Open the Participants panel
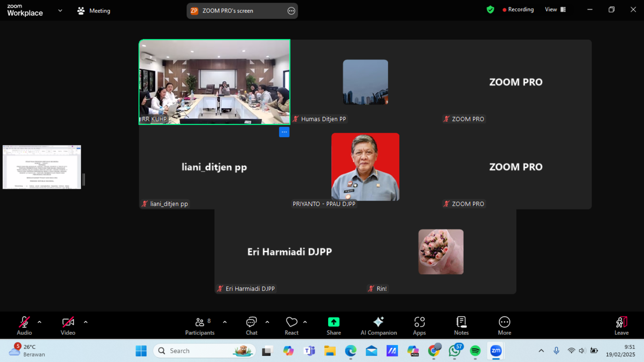This screenshot has height=362, width=644. click(200, 325)
